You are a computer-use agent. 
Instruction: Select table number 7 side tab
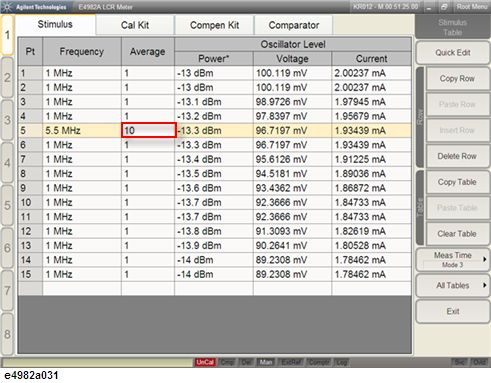tap(7, 291)
